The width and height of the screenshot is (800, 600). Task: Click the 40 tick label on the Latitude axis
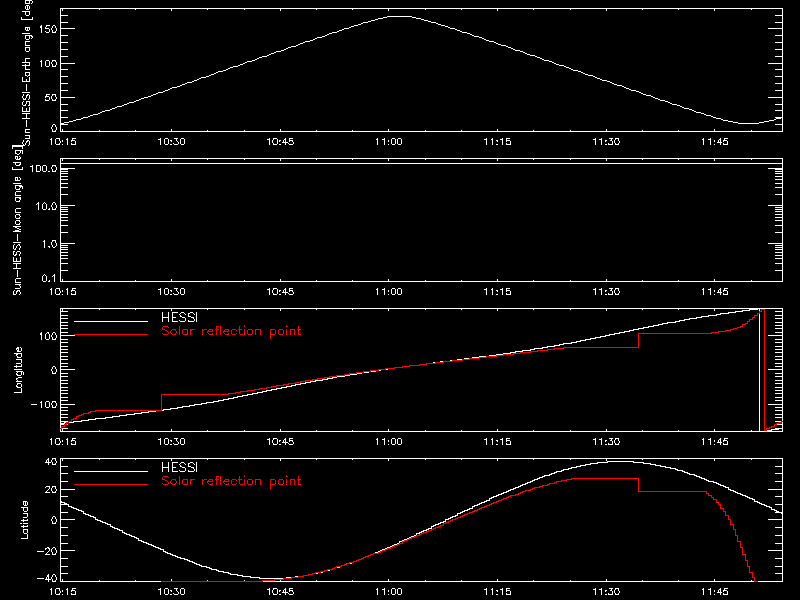point(52,462)
